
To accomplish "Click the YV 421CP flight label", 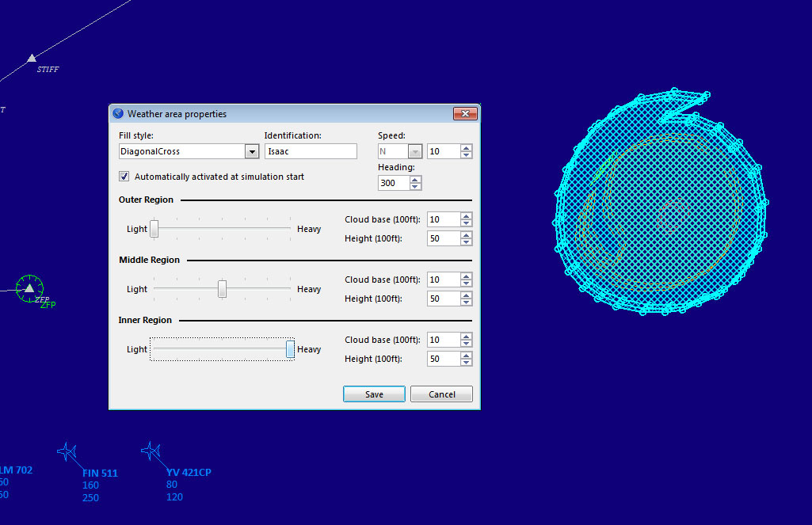I will (189, 472).
